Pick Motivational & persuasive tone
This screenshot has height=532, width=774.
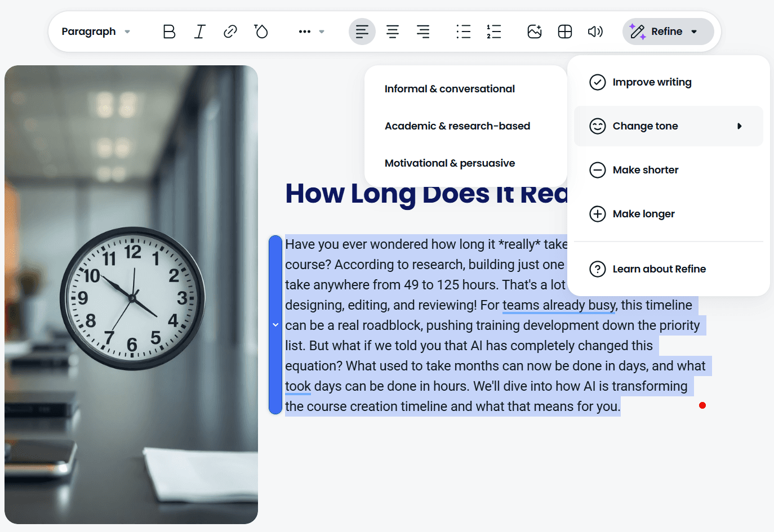[x=450, y=163]
